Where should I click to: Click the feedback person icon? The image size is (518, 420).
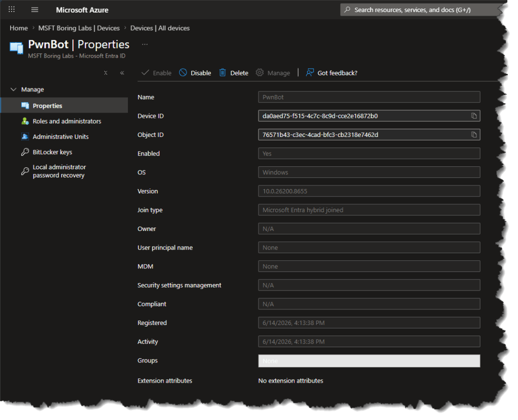click(310, 72)
